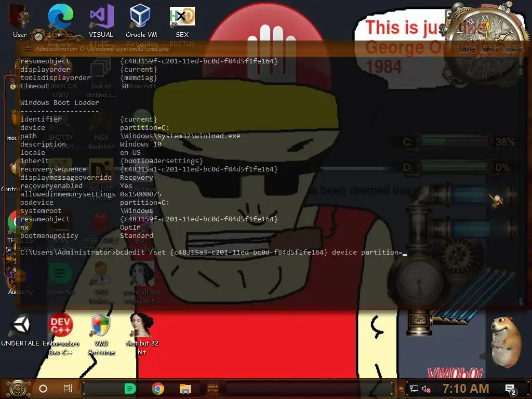Image resolution: width=532 pixels, height=399 pixels.
Task: Open File Explorer from the taskbar
Action: pos(185,389)
